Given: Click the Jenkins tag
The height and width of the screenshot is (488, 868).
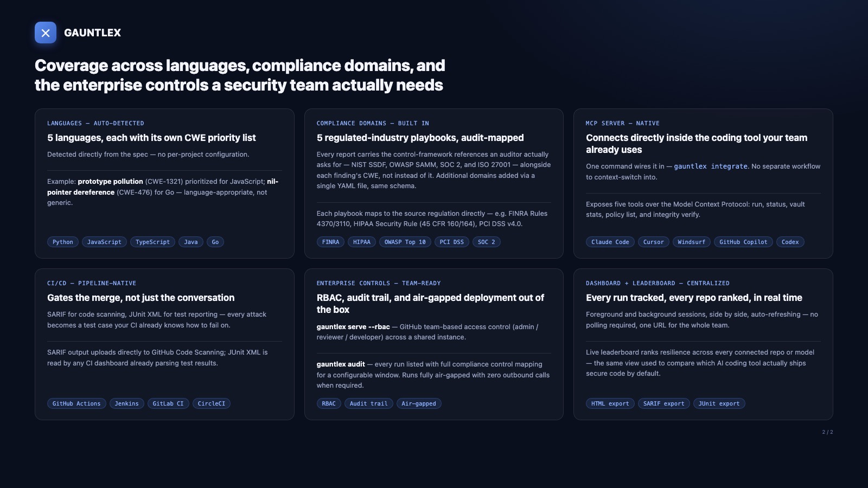Looking at the screenshot, I should (x=126, y=403).
